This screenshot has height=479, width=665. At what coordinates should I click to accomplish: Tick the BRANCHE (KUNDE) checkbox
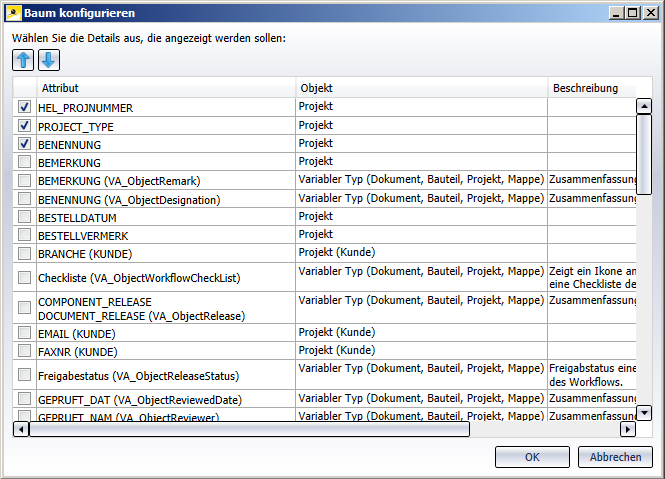pyautogui.click(x=24, y=253)
